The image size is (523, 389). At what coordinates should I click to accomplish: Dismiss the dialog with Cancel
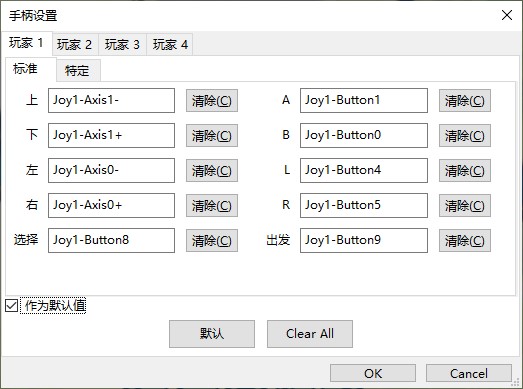pyautogui.click(x=469, y=373)
